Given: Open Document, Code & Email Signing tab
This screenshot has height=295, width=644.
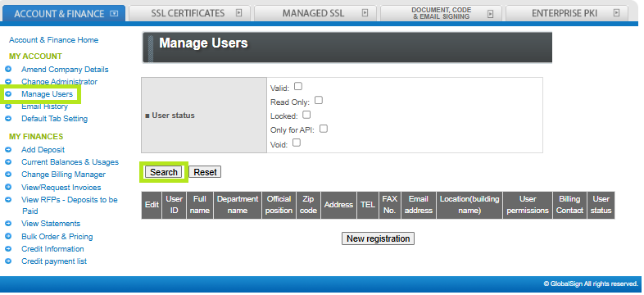Looking at the screenshot, I should click(442, 13).
